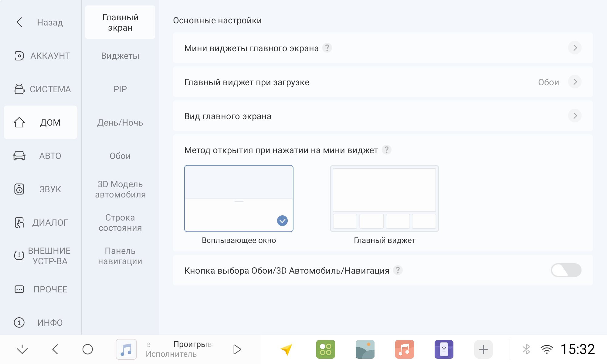The image size is (607, 364).
Task: Click the home circle navigation button
Action: point(88,349)
